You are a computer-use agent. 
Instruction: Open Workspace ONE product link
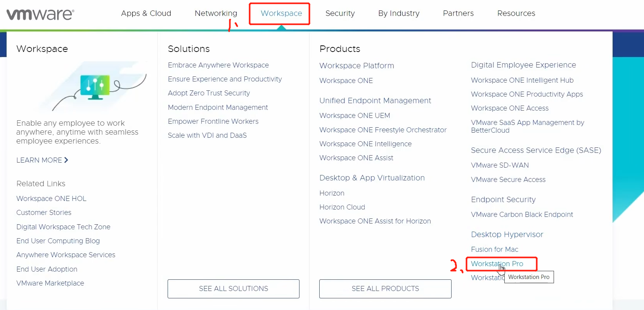(346, 81)
